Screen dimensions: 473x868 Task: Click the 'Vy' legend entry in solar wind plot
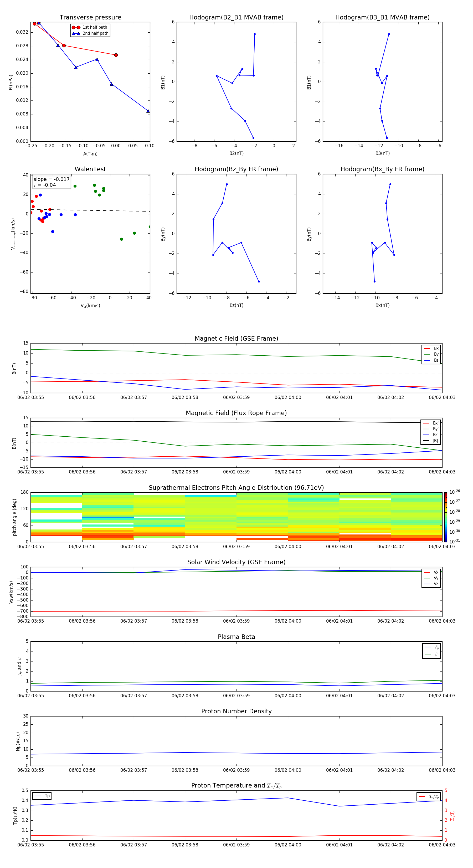coord(431,578)
